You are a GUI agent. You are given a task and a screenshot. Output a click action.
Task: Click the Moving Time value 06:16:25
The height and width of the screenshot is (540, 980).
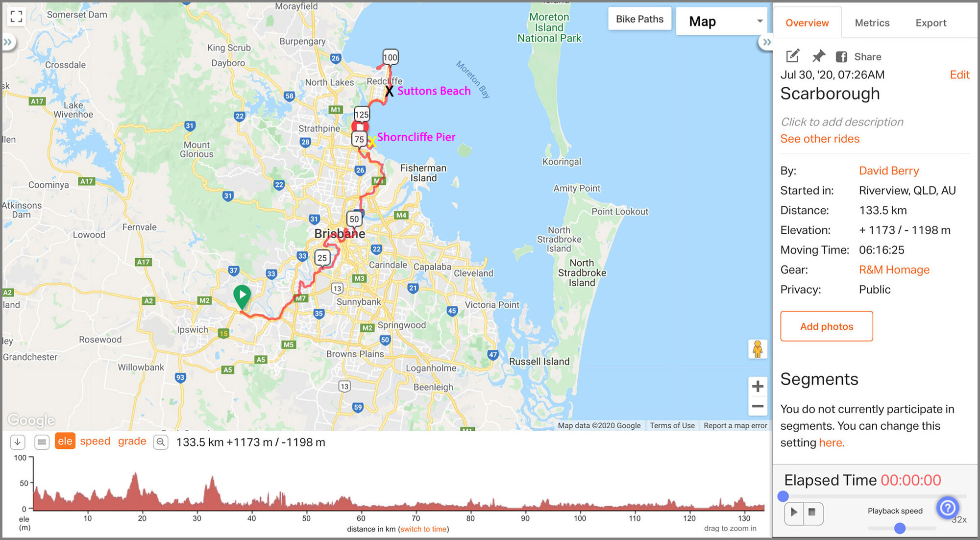882,250
